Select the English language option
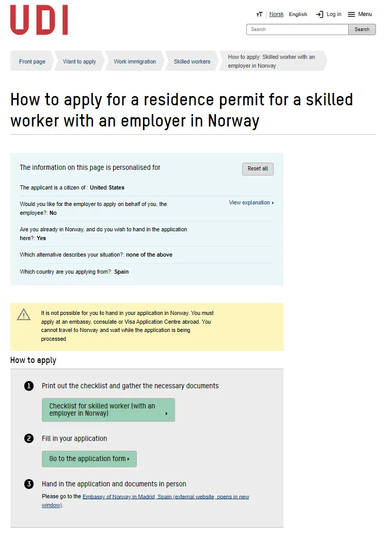 (x=298, y=14)
